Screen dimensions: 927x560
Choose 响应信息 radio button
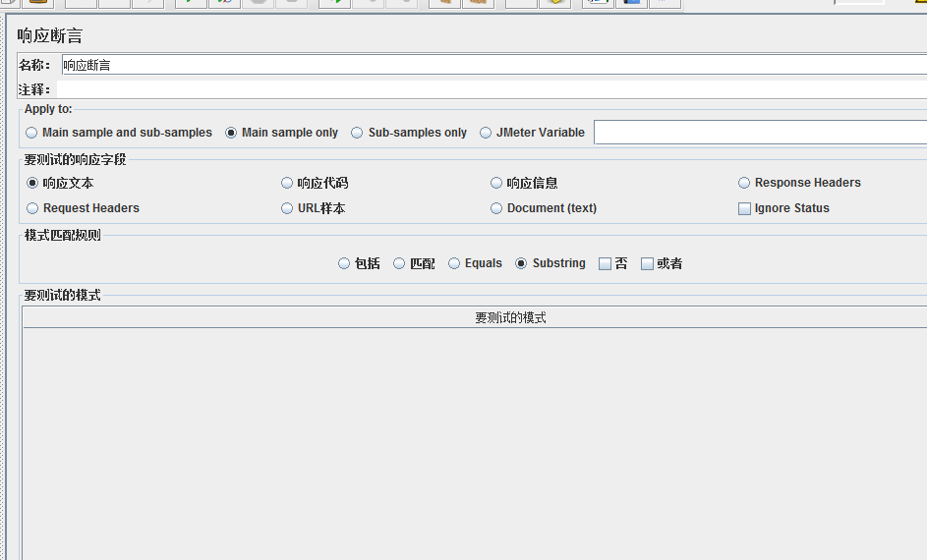pos(496,183)
